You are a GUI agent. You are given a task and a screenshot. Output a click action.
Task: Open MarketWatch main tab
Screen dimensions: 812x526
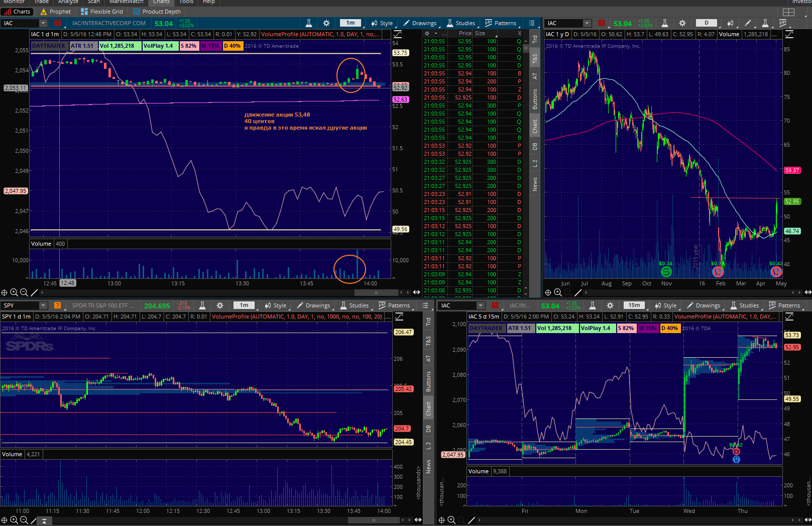(127, 2)
